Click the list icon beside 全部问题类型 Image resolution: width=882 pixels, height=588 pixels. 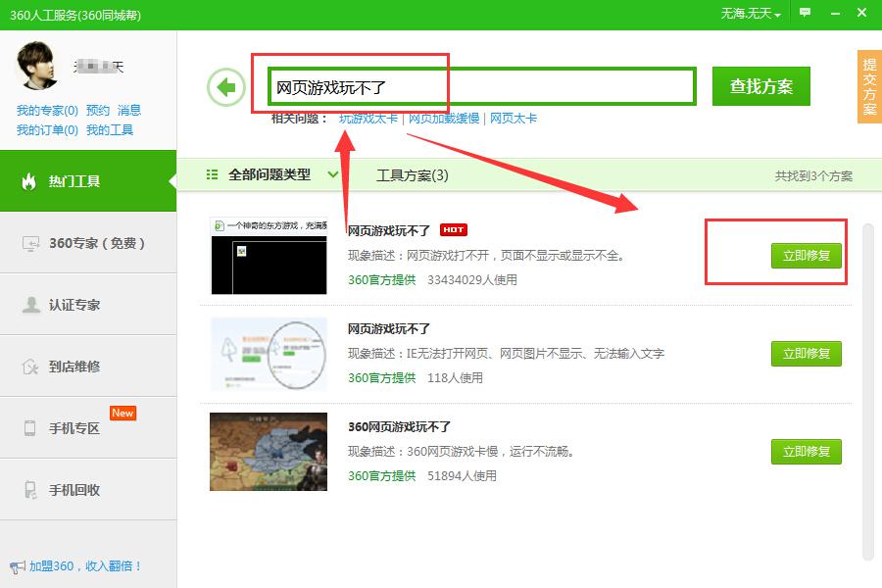point(212,173)
